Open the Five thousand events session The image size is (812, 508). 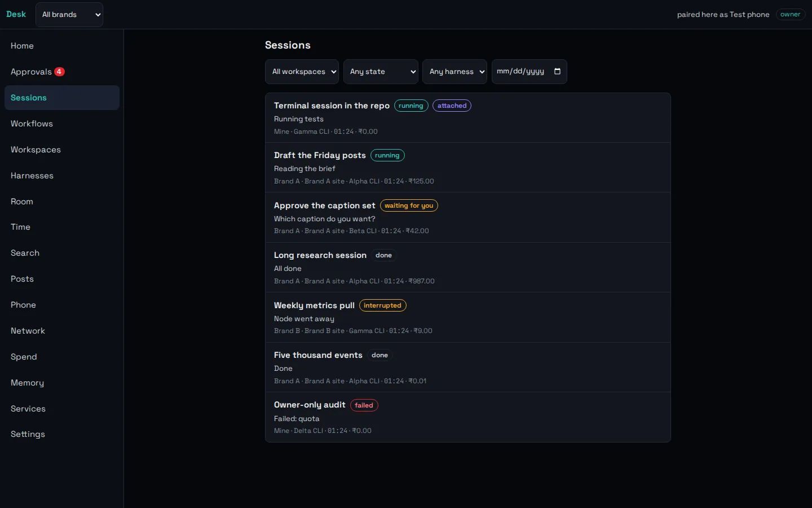pos(468,367)
